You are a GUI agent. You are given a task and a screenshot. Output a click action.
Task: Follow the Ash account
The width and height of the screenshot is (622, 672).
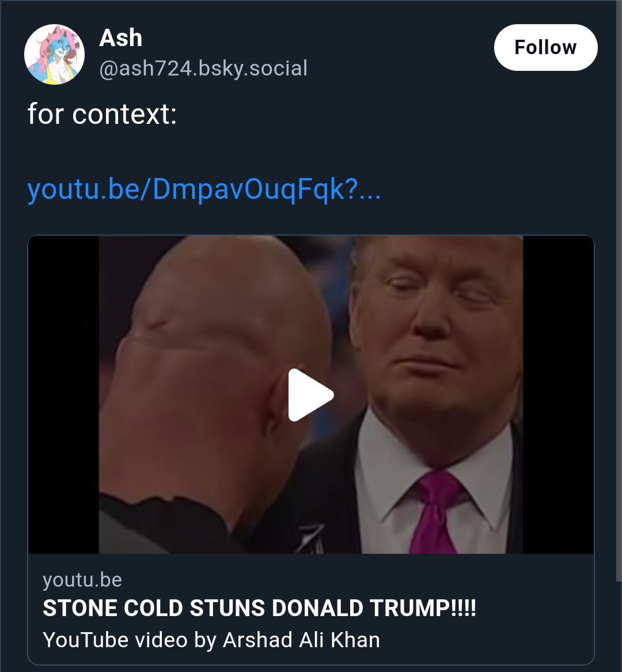point(545,47)
